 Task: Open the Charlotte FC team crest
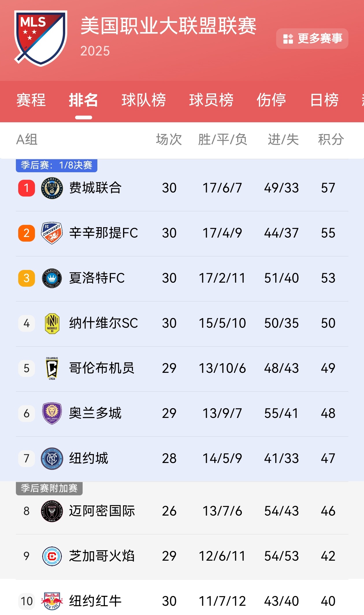tap(52, 278)
